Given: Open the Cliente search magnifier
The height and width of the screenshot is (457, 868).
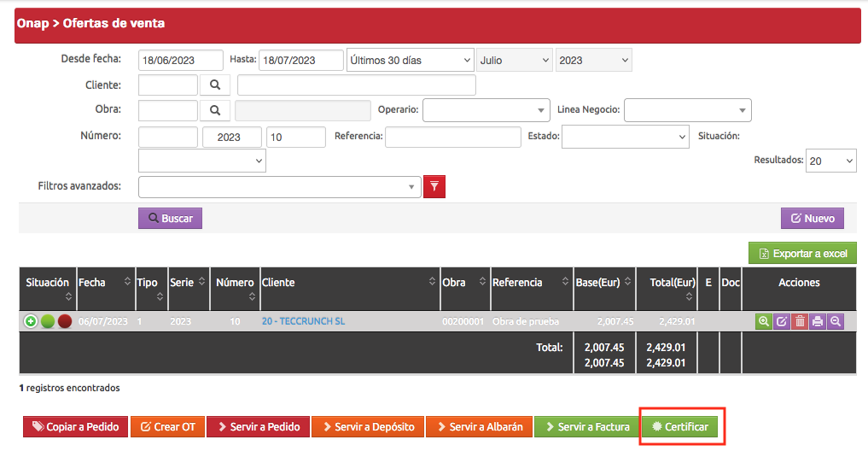Looking at the screenshot, I should coord(215,85).
